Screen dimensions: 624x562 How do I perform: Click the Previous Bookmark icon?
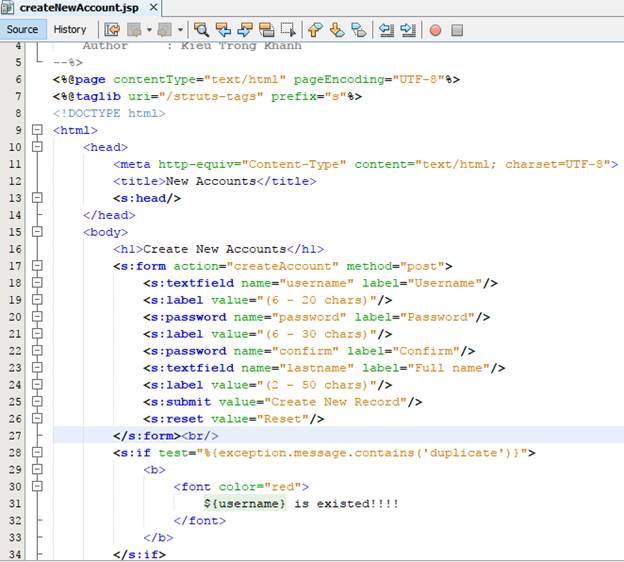point(315,30)
